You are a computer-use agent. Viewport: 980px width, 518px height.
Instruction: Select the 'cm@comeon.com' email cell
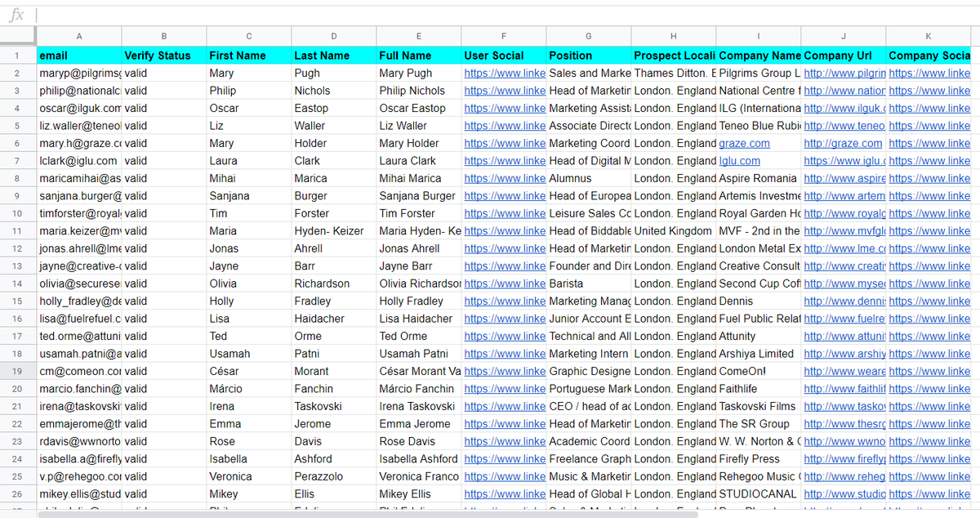click(x=79, y=372)
